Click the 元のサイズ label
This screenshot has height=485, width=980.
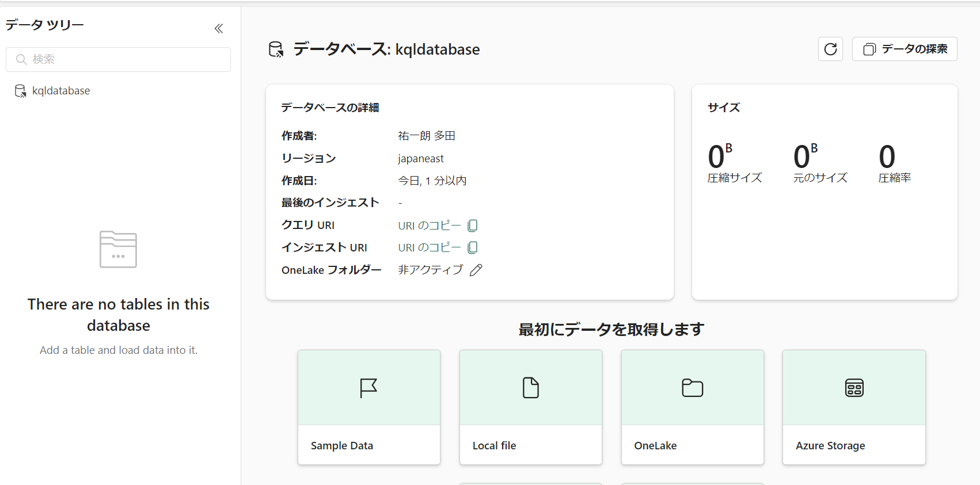pos(821,178)
